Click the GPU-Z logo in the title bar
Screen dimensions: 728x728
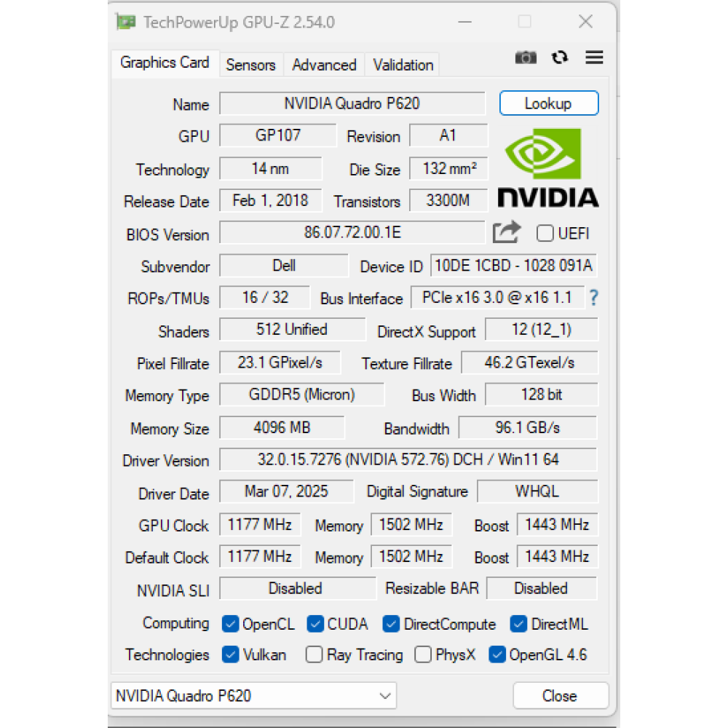click(x=124, y=22)
